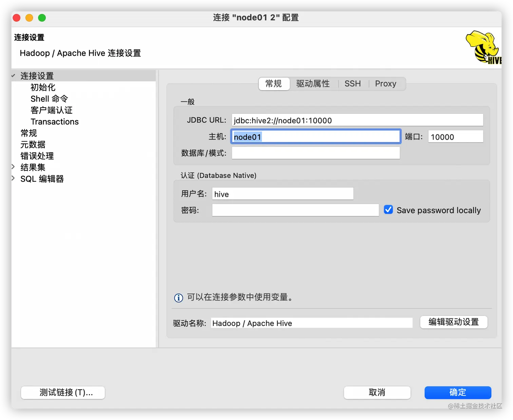
Task: Select Transactions in the sidebar
Action: pos(55,122)
